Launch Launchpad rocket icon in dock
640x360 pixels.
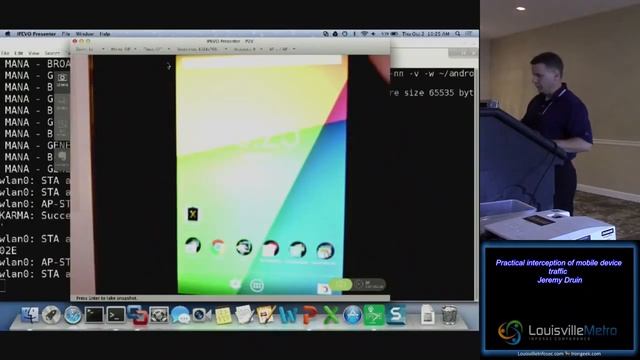51,315
